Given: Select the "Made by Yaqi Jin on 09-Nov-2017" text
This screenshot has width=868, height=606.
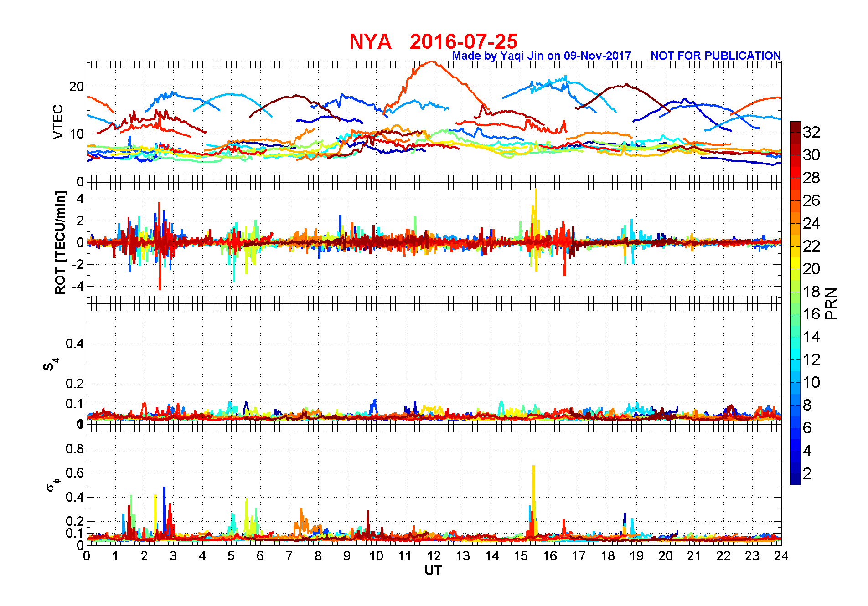Looking at the screenshot, I should 542,56.
